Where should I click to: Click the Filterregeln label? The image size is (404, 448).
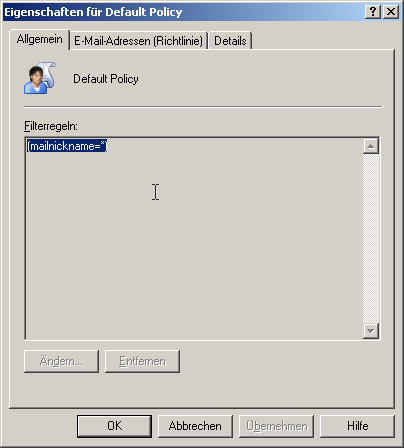pos(51,126)
